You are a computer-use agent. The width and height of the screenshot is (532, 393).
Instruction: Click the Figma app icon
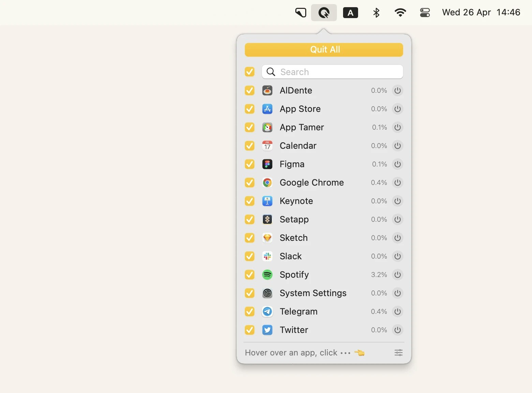click(267, 164)
